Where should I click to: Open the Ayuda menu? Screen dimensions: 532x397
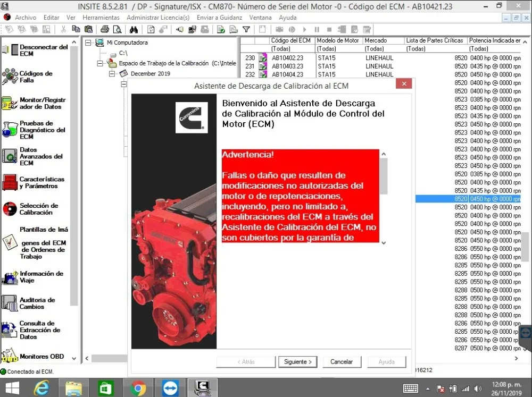[287, 18]
